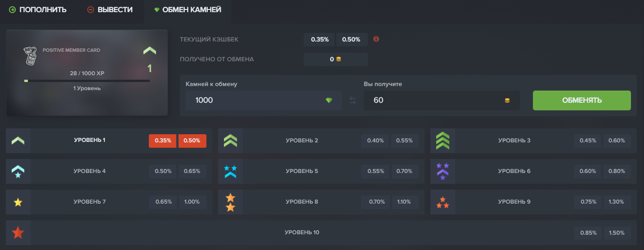Click the highlighted 0.35% Уровень 1 badge
Image resolution: width=644 pixels, height=250 pixels.
coord(163,141)
